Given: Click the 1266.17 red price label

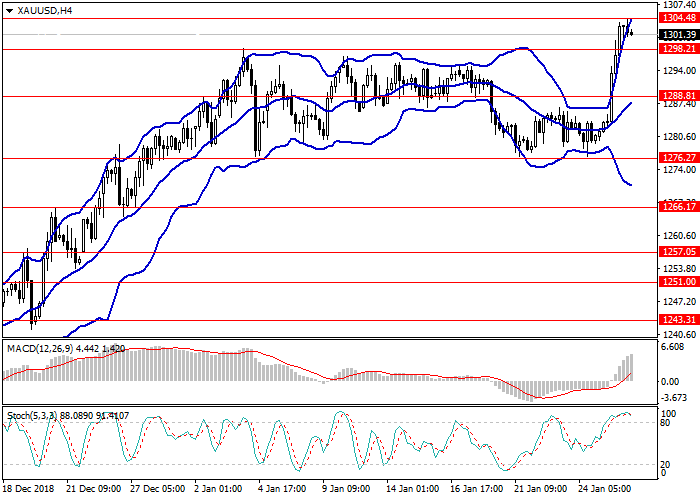Looking at the screenshot, I should (x=675, y=207).
